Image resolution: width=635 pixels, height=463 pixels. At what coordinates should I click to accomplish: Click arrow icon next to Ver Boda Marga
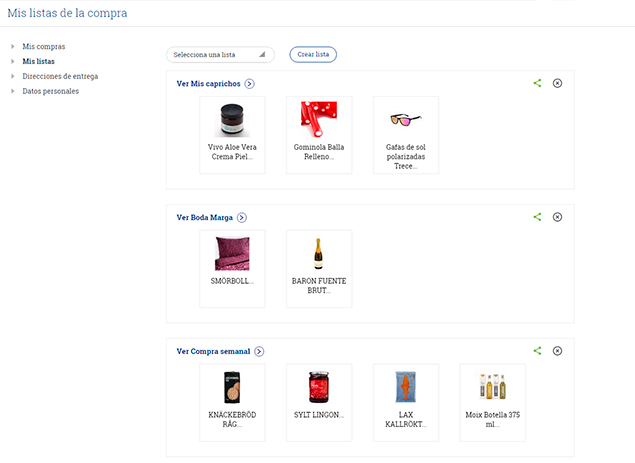(242, 218)
